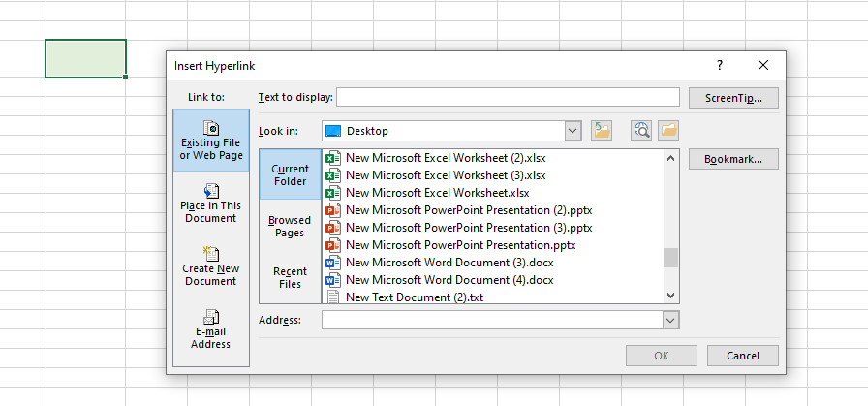Click the Excel icon beside Worksheet (2).xlsx
Viewport: 868px width, 406px height.
tap(333, 158)
